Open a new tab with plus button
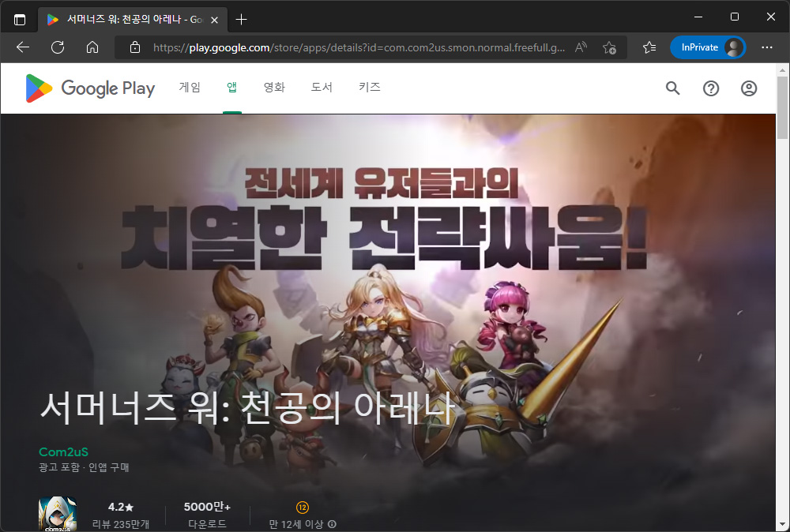 pyautogui.click(x=241, y=20)
